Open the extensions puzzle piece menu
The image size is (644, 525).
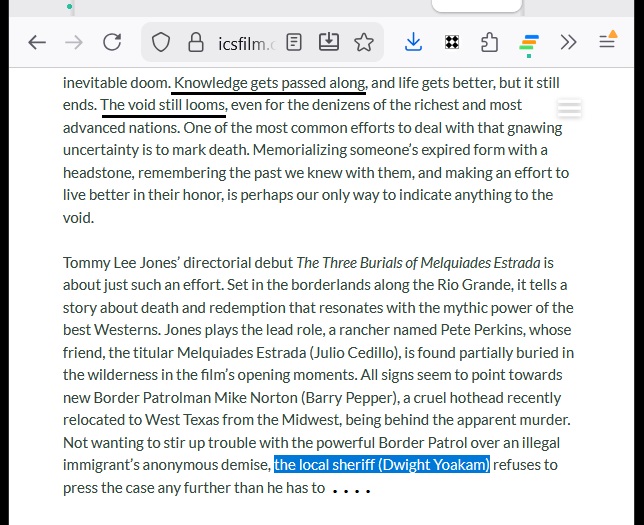[x=489, y=42]
